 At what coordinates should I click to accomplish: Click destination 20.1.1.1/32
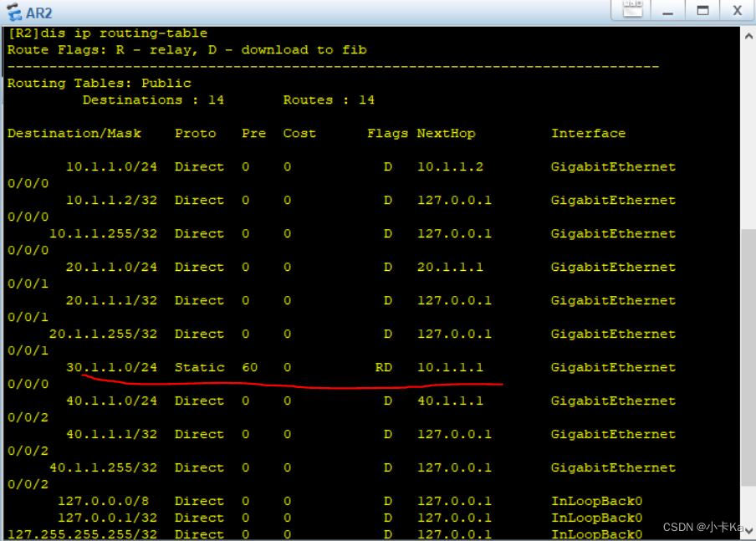point(111,300)
